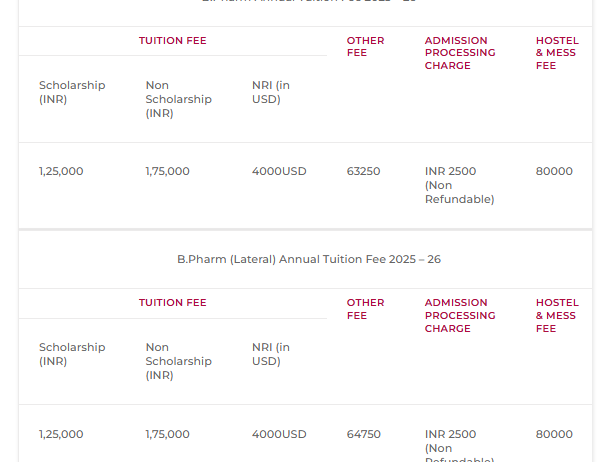The height and width of the screenshot is (462, 606).
Task: Click HOSTEL & MESS FEE header in upper table
Action: (557, 53)
